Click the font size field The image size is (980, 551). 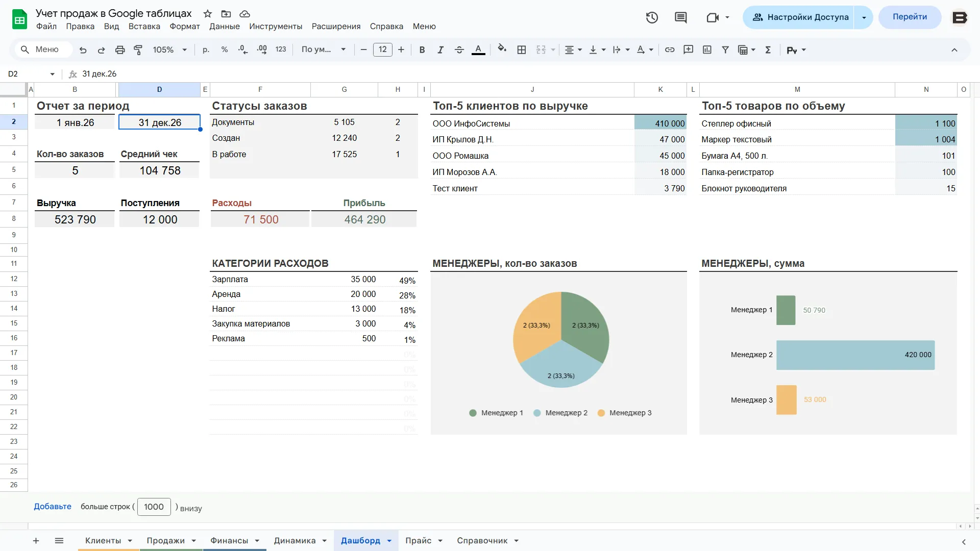pos(382,50)
